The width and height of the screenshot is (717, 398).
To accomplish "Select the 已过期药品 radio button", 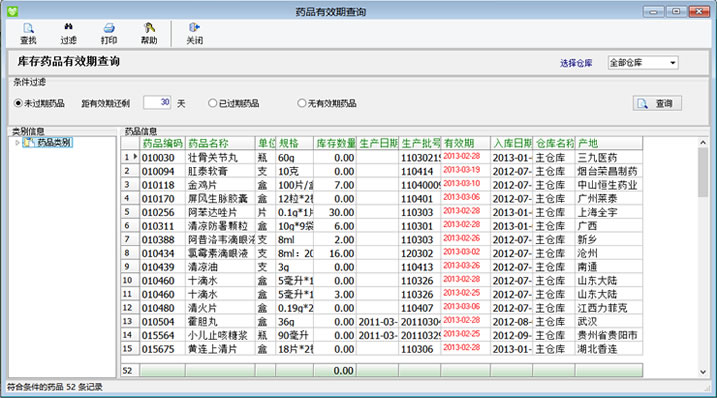I will point(212,103).
